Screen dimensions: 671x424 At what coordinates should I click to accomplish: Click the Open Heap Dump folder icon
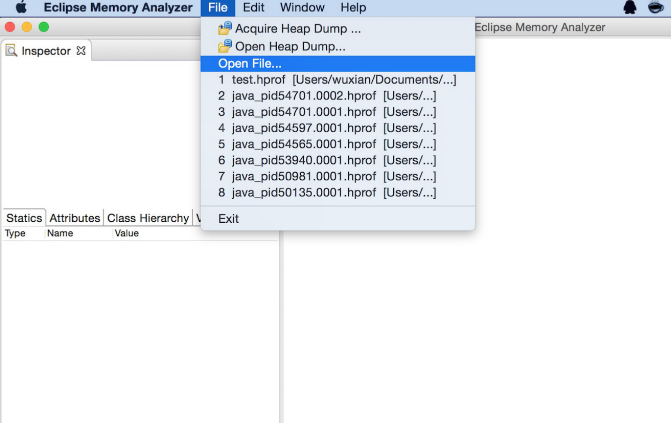pyautogui.click(x=225, y=46)
